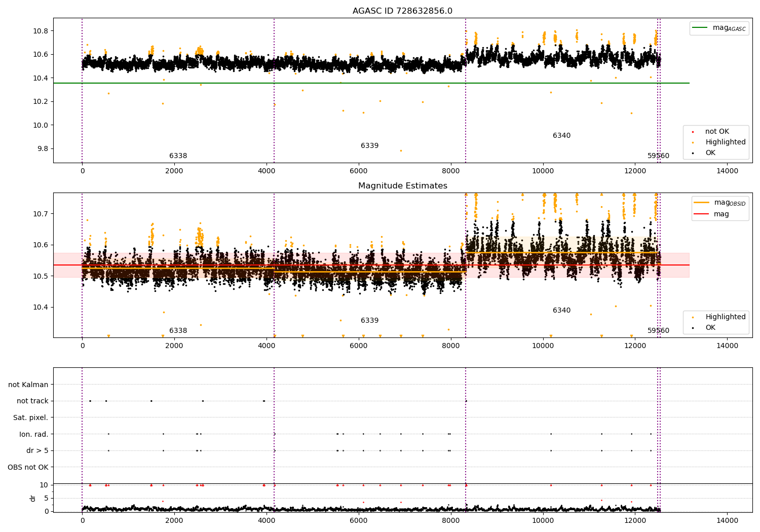Click the 6338 obsid label in Magnitude Estimates plot
The height and width of the screenshot is (532, 760).
(x=178, y=331)
